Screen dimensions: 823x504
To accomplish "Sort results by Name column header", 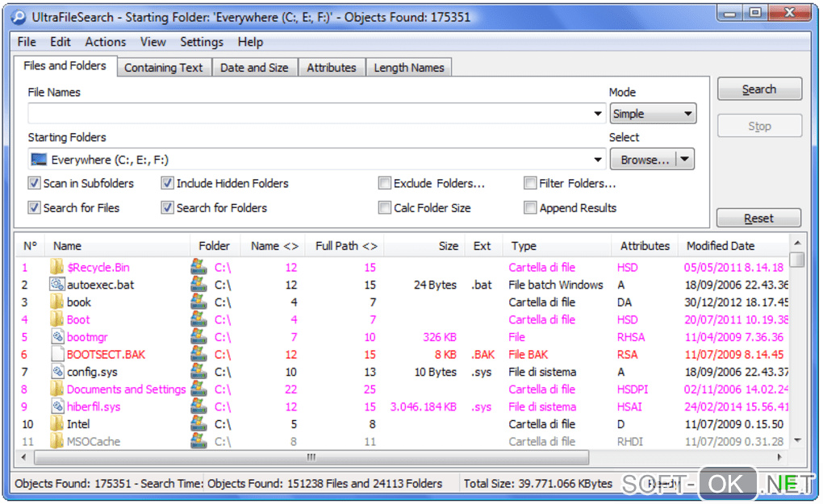I will (x=118, y=246).
